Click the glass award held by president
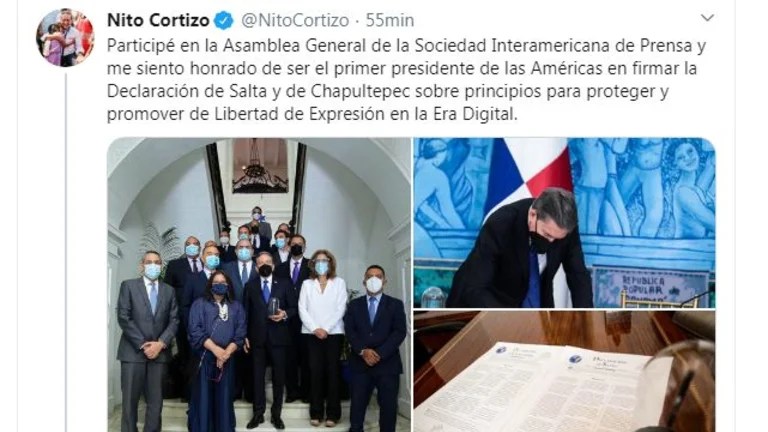The image size is (768, 432). pyautogui.click(x=273, y=307)
